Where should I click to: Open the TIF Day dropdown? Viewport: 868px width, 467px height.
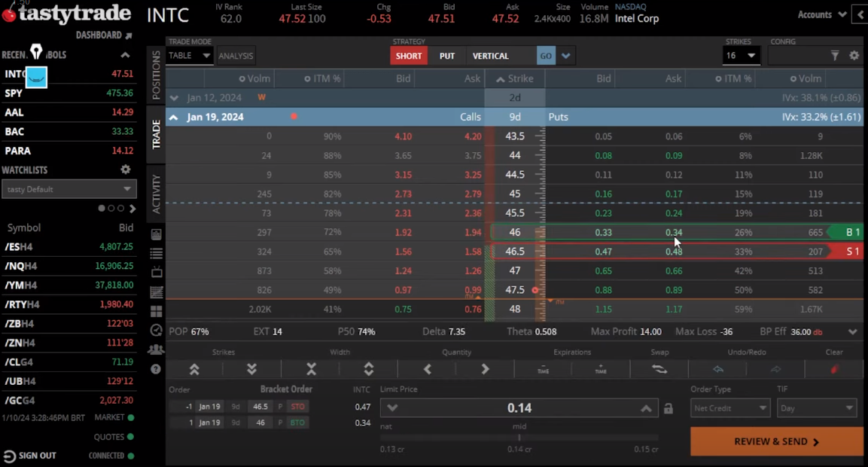tap(816, 408)
